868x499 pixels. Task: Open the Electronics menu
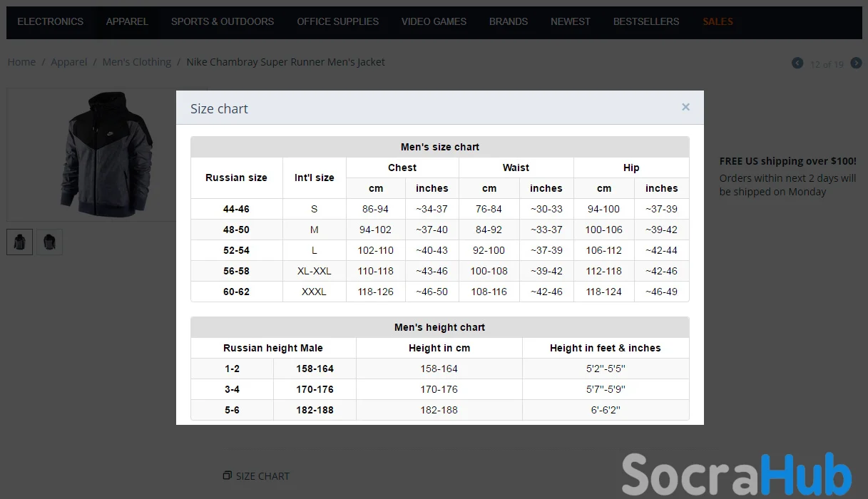click(50, 21)
